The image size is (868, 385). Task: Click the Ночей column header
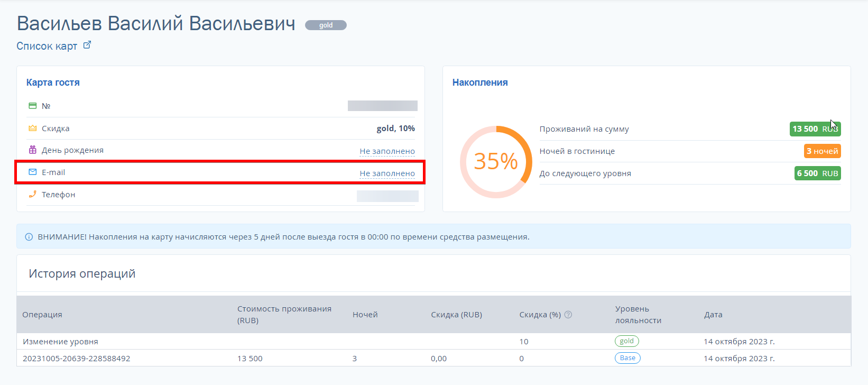point(365,315)
